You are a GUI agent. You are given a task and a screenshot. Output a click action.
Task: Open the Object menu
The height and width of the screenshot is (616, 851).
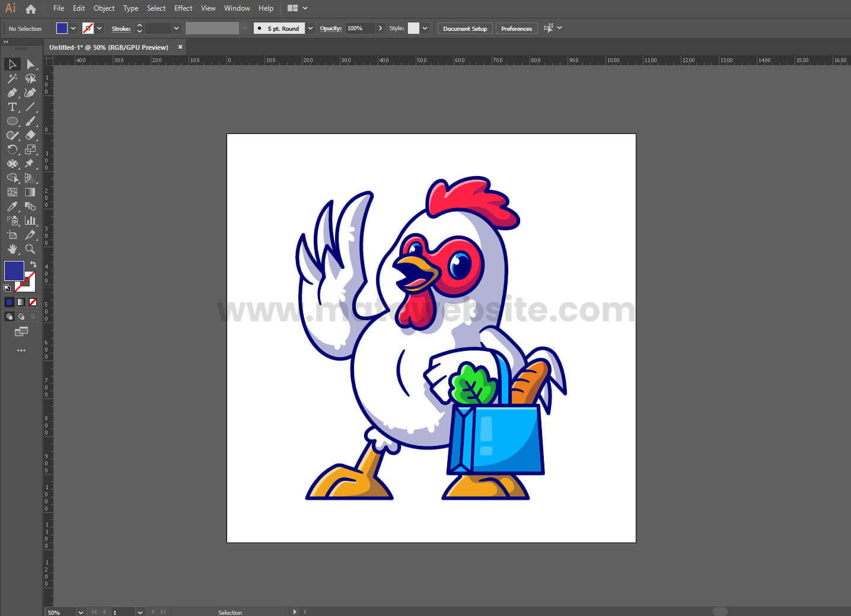coord(104,8)
